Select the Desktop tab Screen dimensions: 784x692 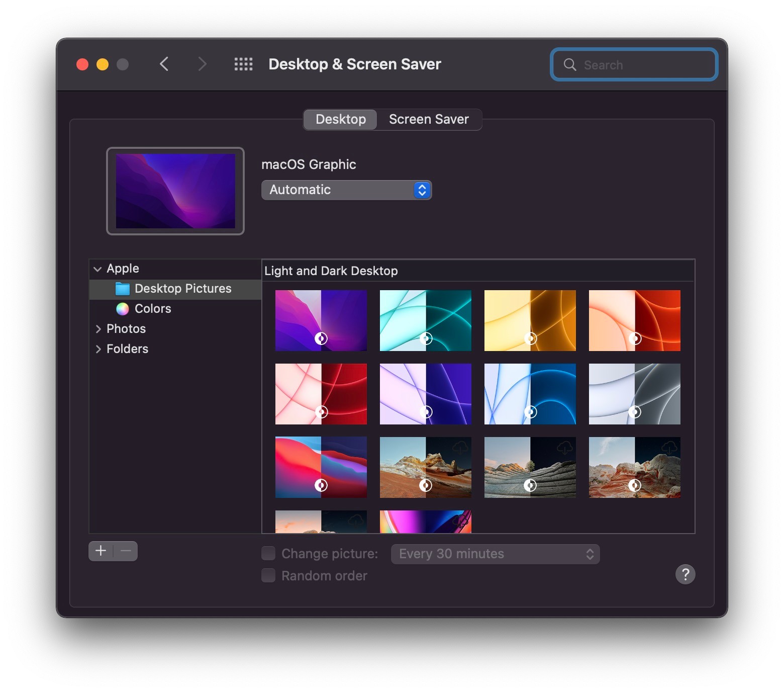coord(341,120)
